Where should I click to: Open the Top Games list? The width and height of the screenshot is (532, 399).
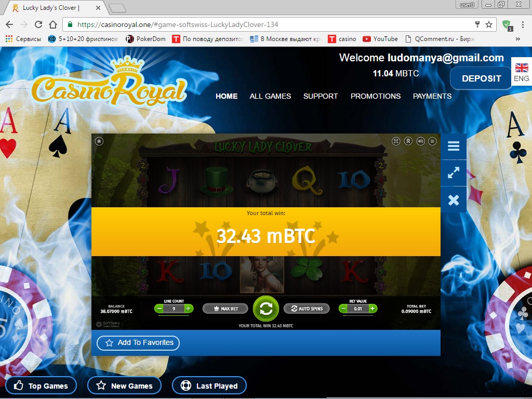point(41,386)
